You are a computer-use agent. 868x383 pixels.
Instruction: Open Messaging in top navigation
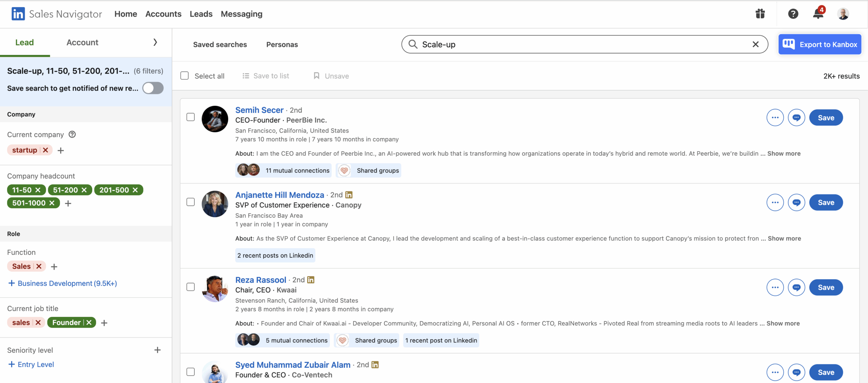coord(241,14)
